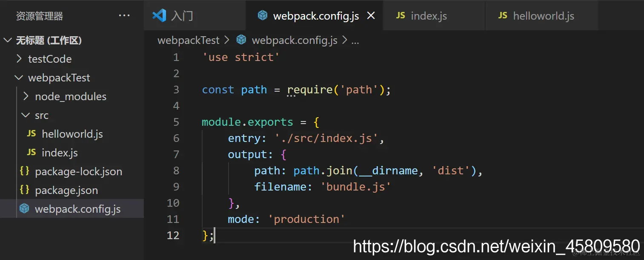Click line number 5 in the gutter

pos(176,122)
